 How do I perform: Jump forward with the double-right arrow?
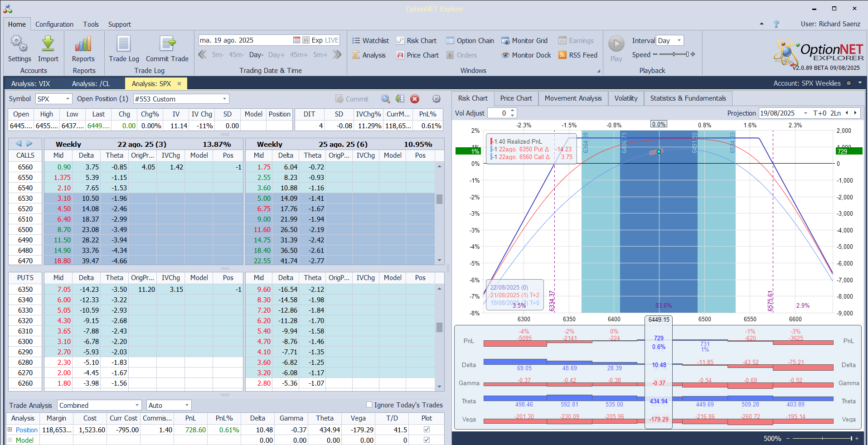[x=337, y=55]
